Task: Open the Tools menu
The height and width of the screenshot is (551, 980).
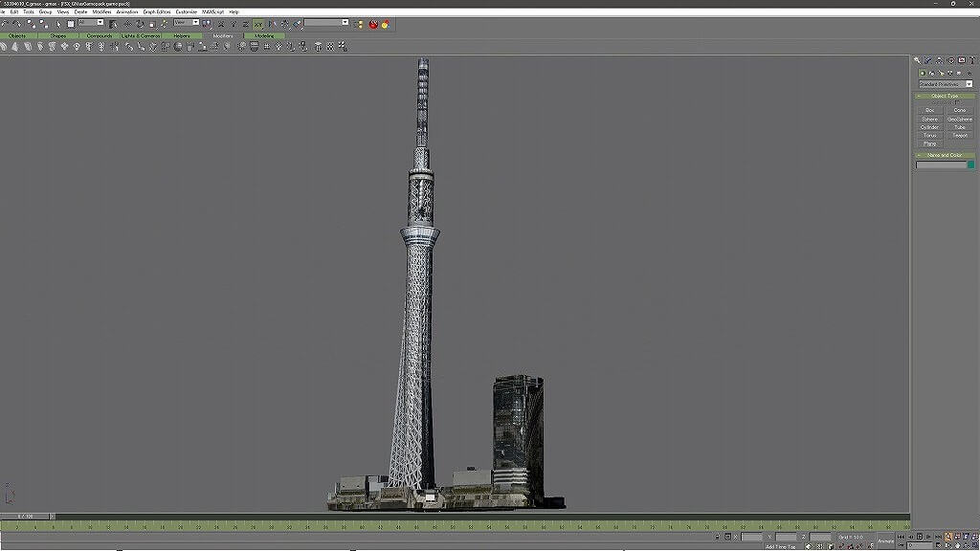Action: tap(29, 11)
